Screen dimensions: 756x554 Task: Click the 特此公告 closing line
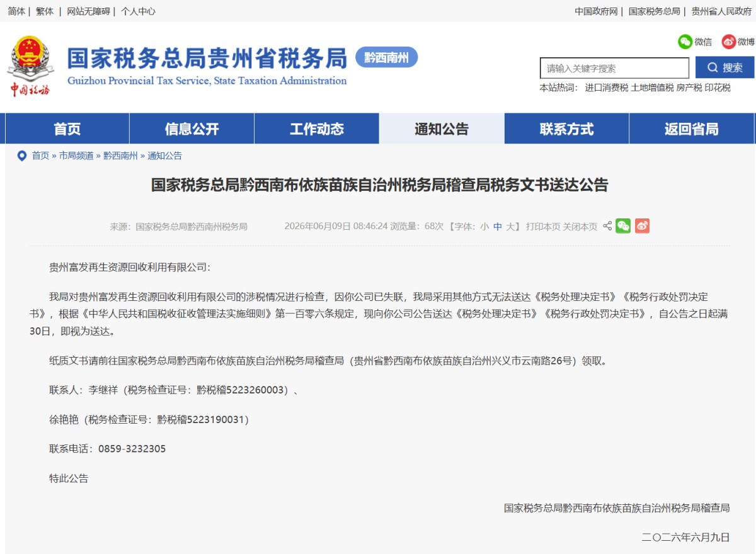[69, 478]
